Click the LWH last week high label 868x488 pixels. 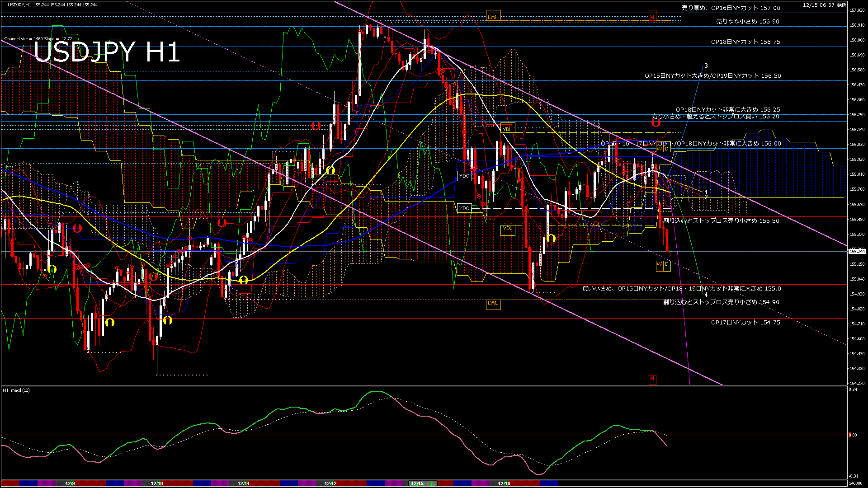coord(493,16)
